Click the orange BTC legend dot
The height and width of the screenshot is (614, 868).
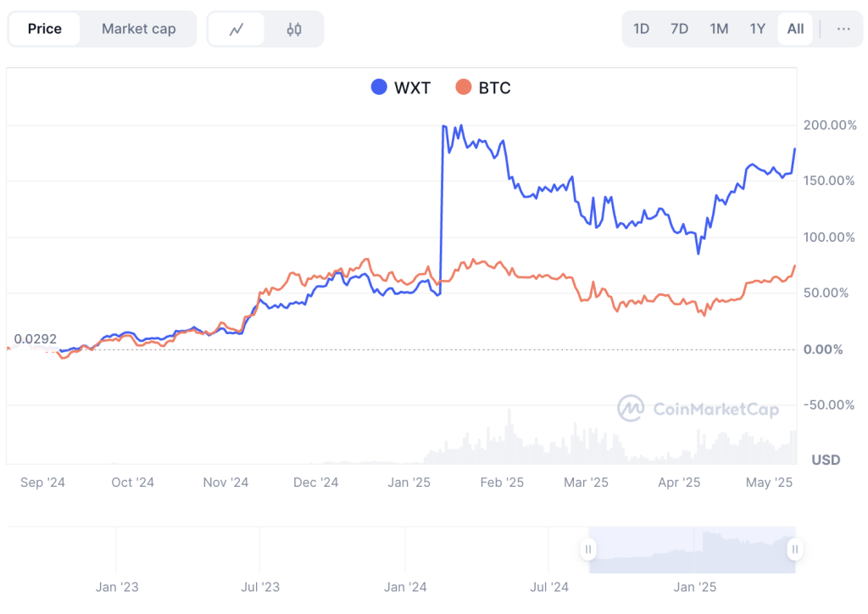(463, 87)
